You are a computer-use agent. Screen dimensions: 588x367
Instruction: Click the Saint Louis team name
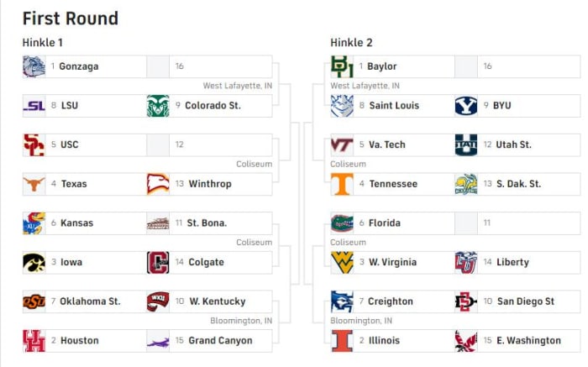coord(394,106)
